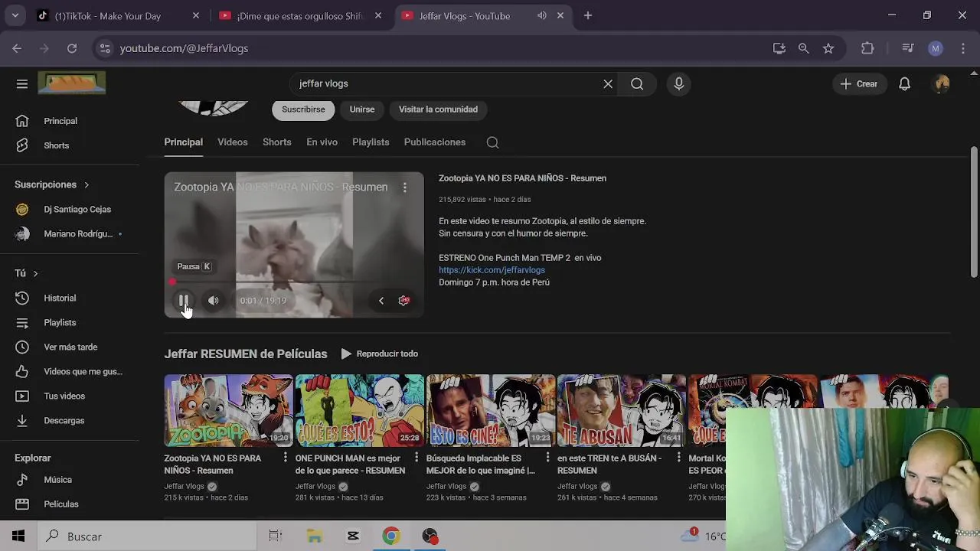Viewport: 980px width, 551px height.
Task: Switch to channel Videos tab
Action: point(232,142)
